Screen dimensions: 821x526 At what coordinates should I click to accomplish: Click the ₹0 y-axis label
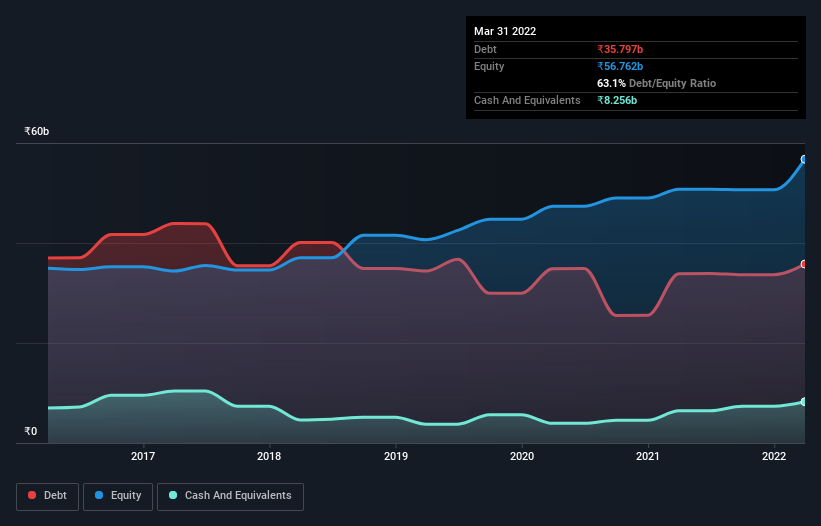point(31,431)
